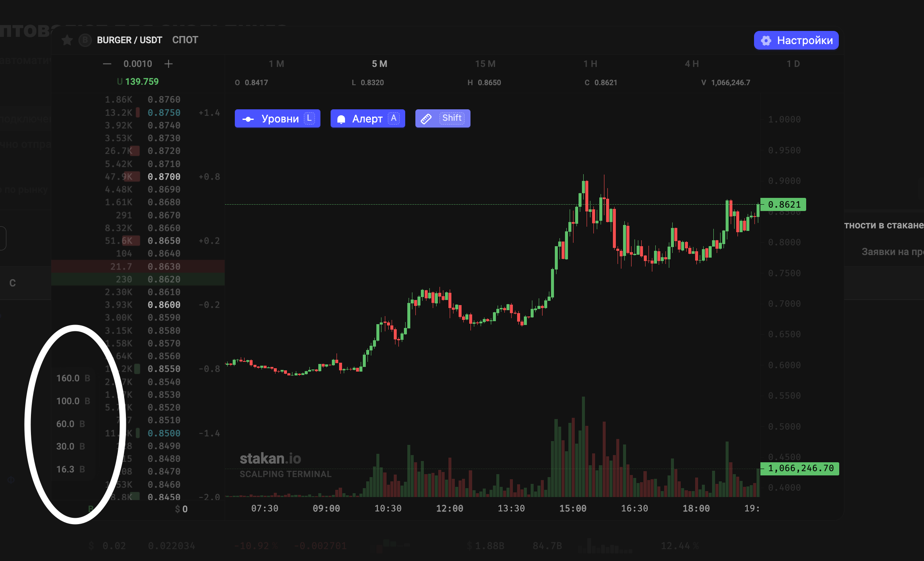
Task: Click the V 1,066,246.7 volume value
Action: (x=726, y=83)
